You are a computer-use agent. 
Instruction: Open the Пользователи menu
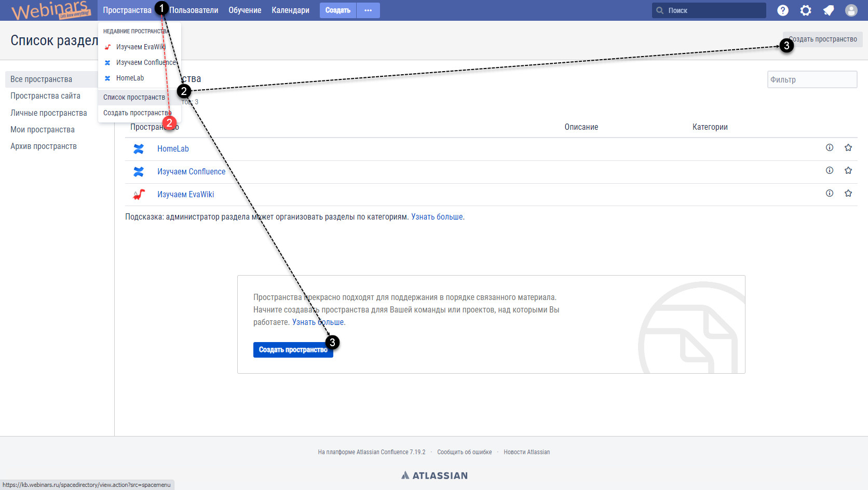click(194, 10)
